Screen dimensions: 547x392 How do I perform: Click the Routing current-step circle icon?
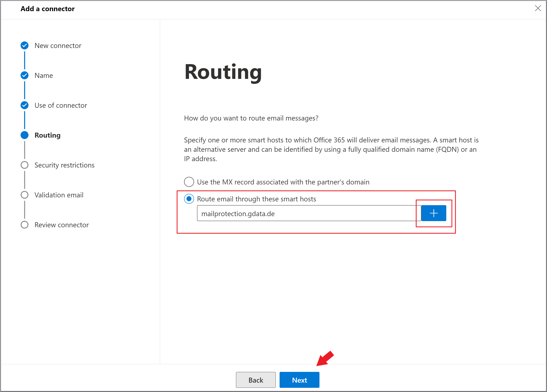click(24, 135)
